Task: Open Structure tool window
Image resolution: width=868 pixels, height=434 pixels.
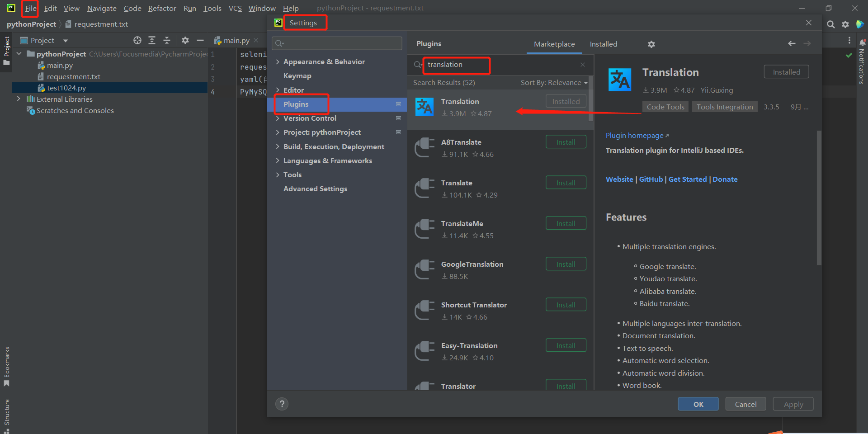Action: (7, 416)
